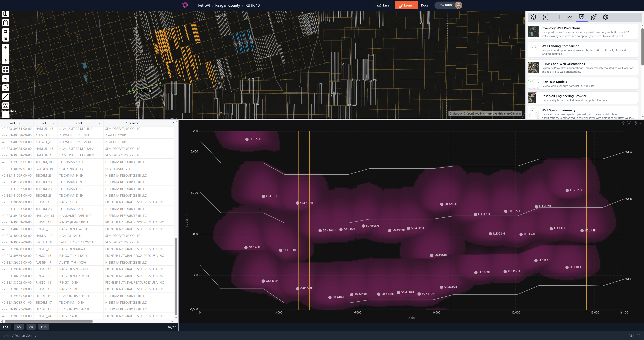Click the Save button in the header
Screen dimensions: 644x340
[x=383, y=5]
